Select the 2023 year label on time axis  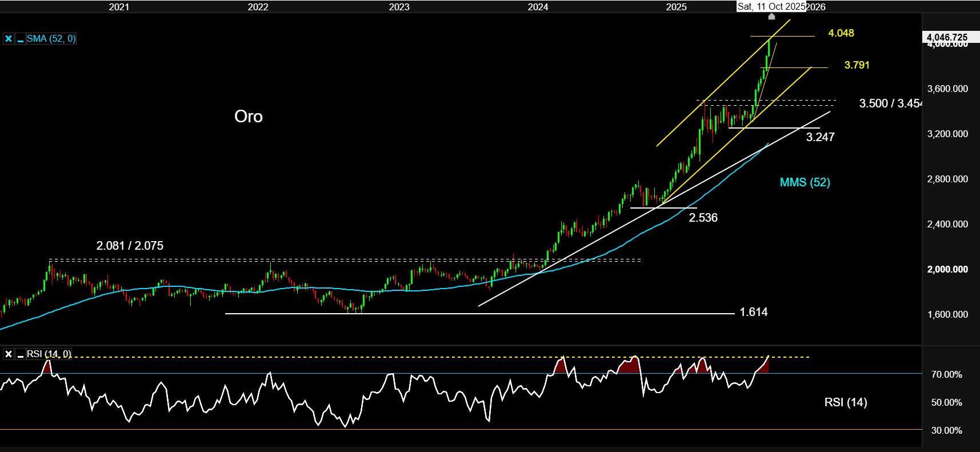click(399, 7)
